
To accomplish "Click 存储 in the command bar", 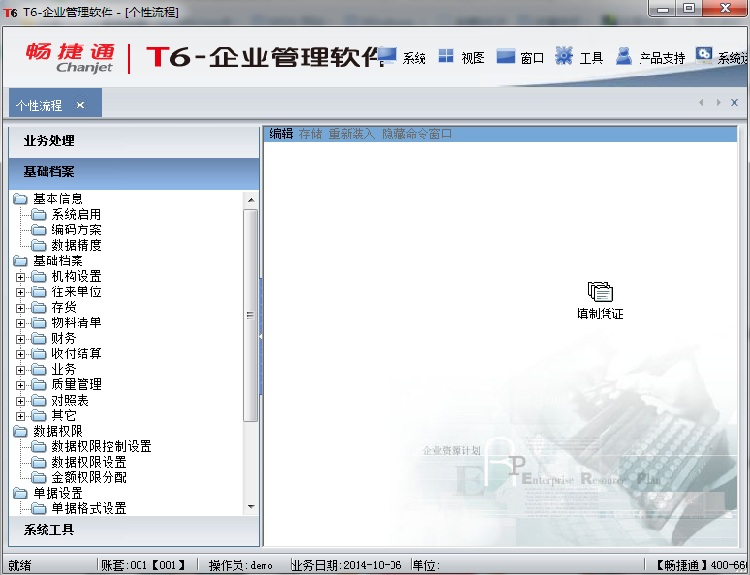I will coord(310,134).
